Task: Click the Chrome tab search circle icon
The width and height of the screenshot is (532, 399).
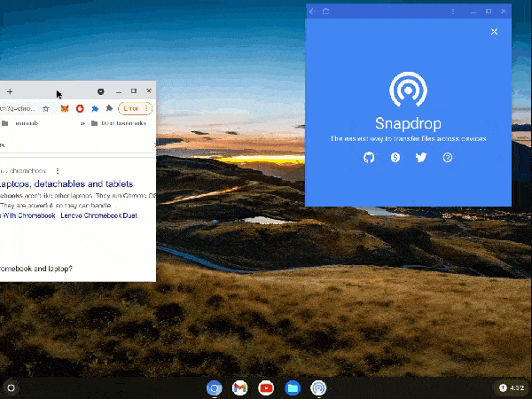Action: pos(101,91)
